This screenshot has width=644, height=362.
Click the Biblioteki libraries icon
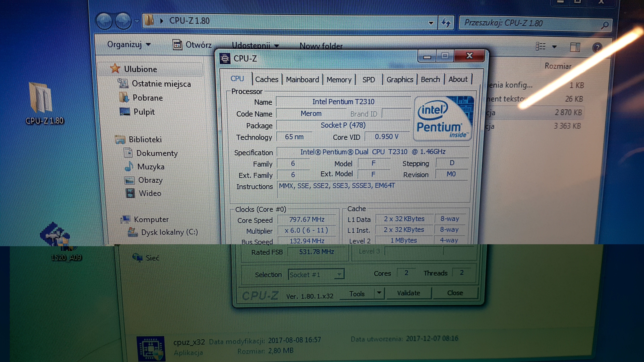pyautogui.click(x=120, y=139)
